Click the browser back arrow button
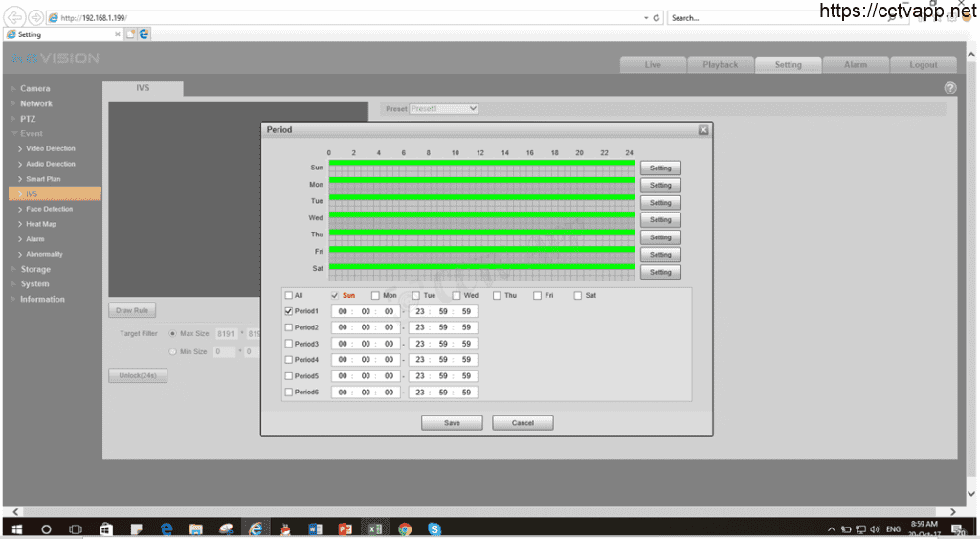 [16, 17]
